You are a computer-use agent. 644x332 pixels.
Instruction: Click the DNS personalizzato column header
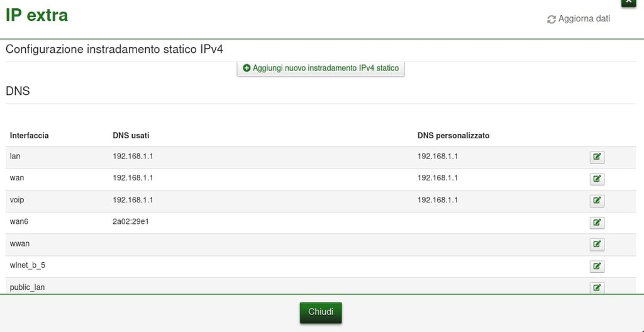click(x=453, y=136)
